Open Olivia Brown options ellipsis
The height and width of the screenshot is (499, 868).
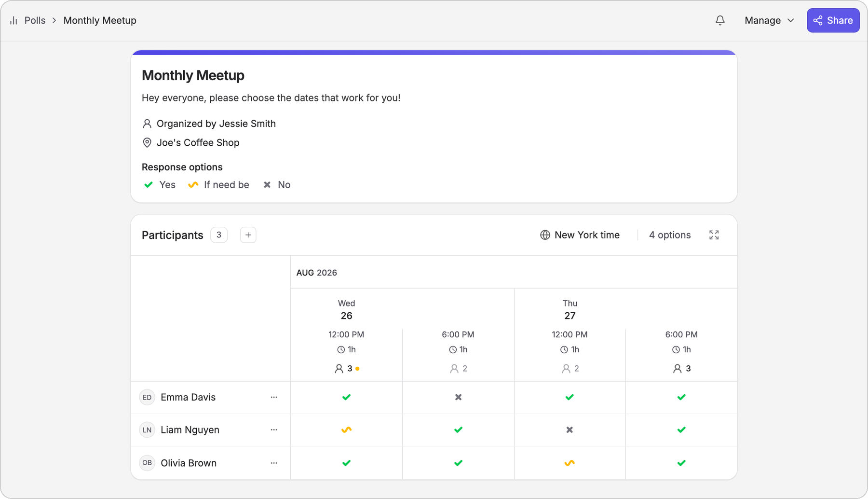(274, 463)
